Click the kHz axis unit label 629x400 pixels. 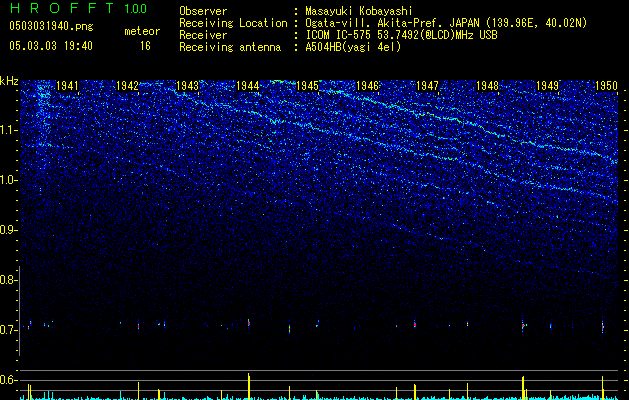click(9, 81)
